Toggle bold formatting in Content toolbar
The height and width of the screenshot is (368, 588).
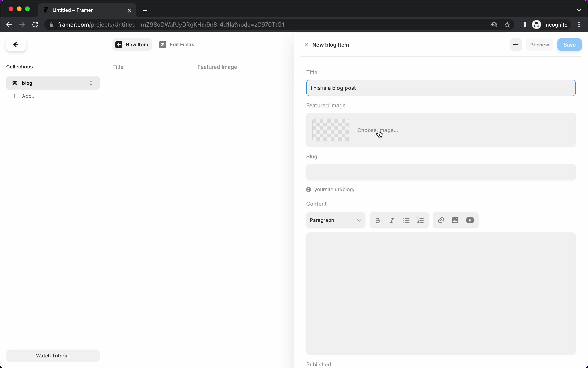click(377, 220)
